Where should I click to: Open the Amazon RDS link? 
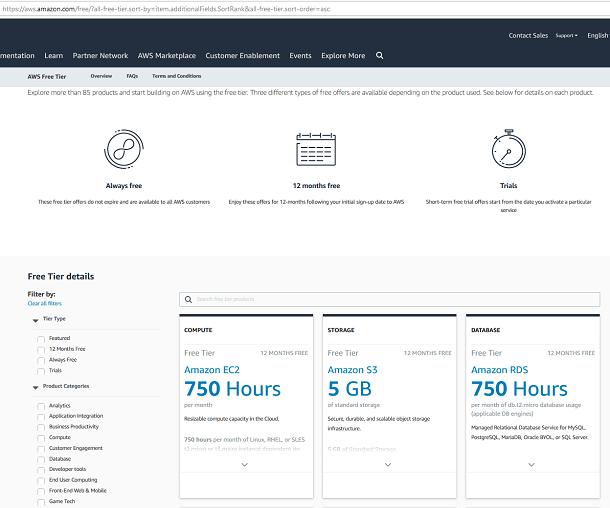tap(500, 370)
